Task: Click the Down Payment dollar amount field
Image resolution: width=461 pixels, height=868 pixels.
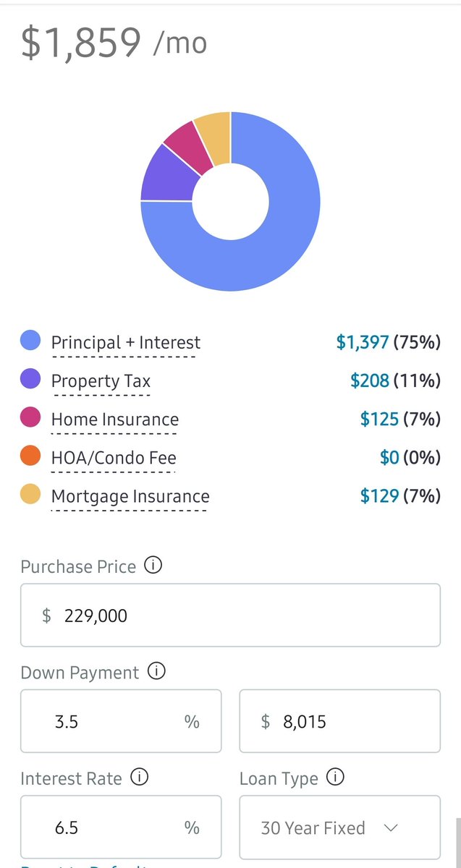Action: (x=339, y=721)
